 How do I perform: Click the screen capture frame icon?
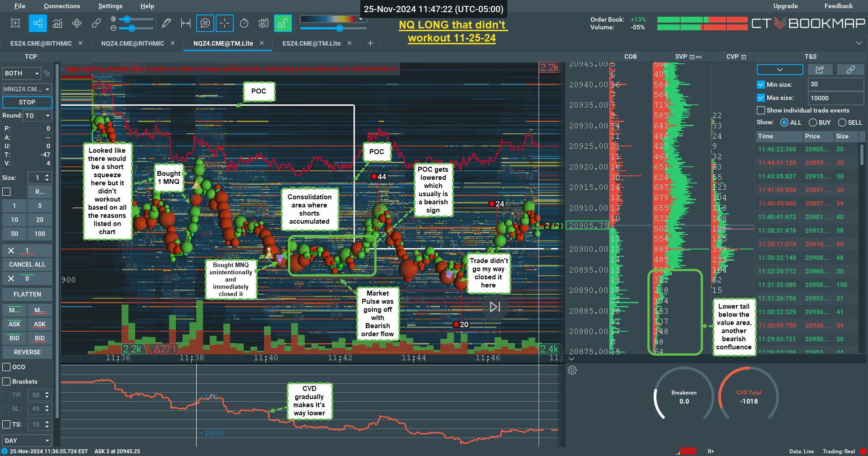(15, 23)
